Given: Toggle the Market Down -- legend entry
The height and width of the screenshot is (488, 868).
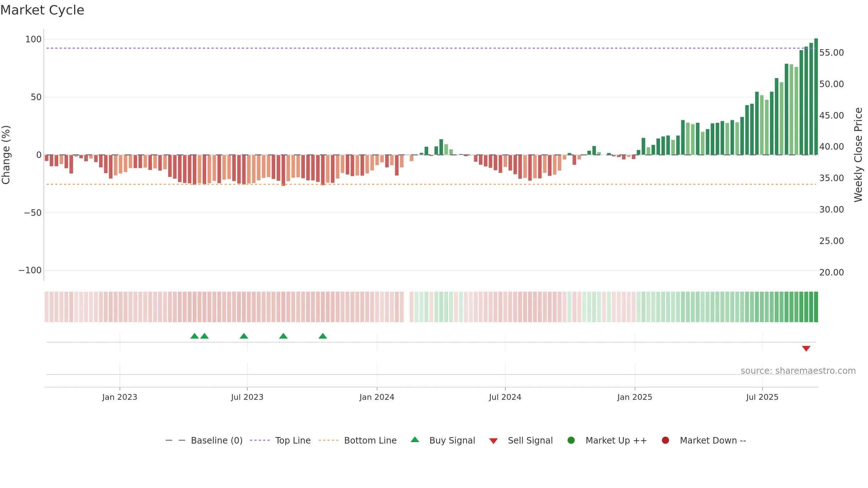Looking at the screenshot, I should click(x=704, y=440).
